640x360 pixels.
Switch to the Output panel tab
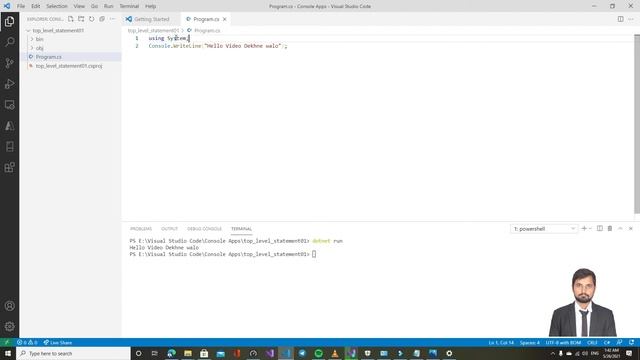pyautogui.click(x=169, y=229)
